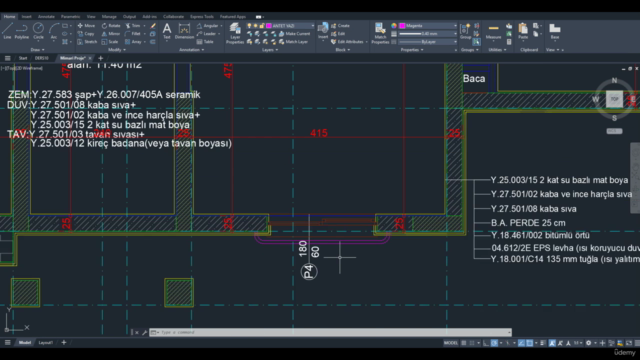Expand the Draw panel
The width and height of the screenshot is (640, 360).
[38, 50]
